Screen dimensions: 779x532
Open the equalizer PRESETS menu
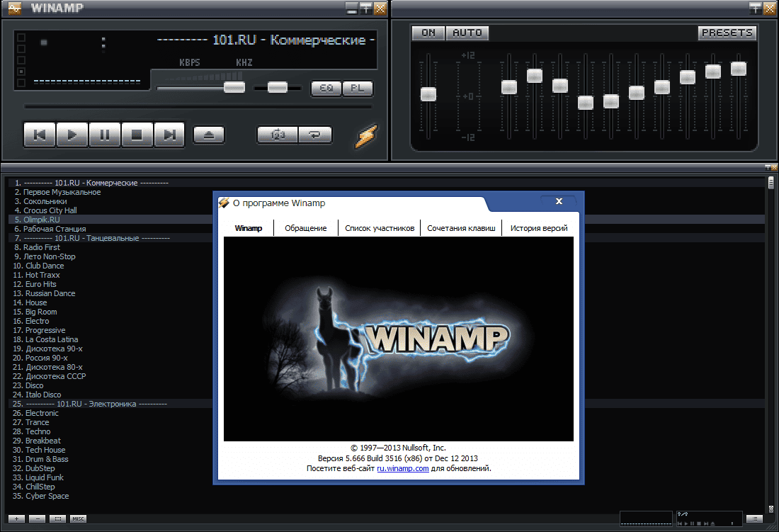[727, 33]
